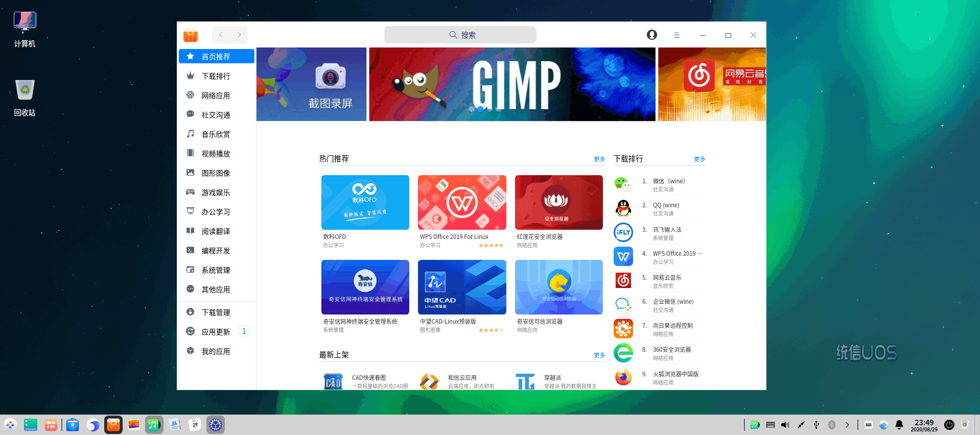This screenshot has width=980, height=435.
Task: Open the notifications bell in tray
Action: pyautogui.click(x=899, y=425)
